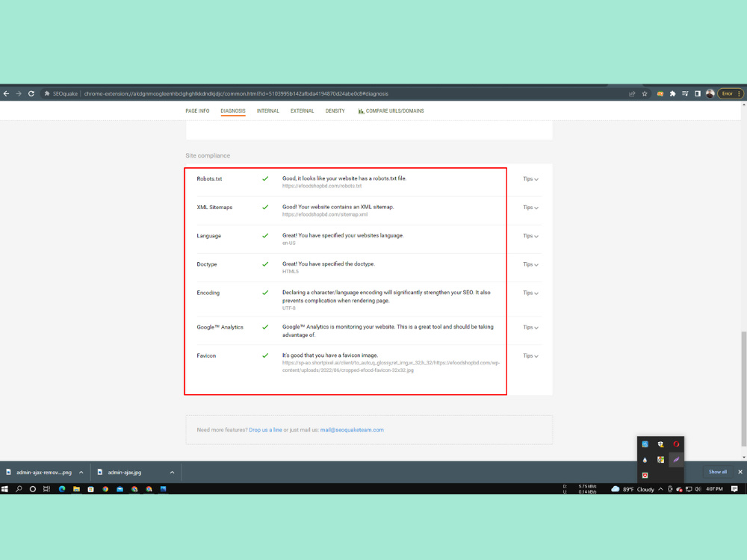
Task: Open options chevron for admin-ajax-remov...png download
Action: (x=81, y=473)
